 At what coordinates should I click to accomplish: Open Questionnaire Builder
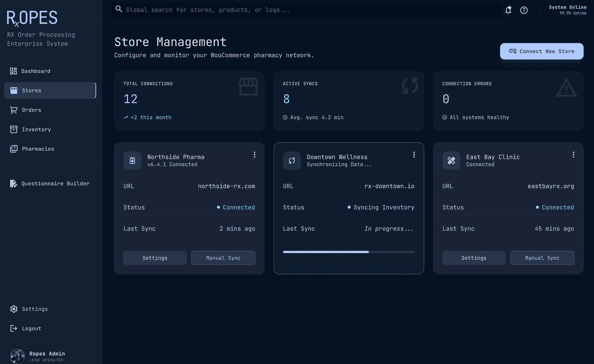(x=50, y=184)
